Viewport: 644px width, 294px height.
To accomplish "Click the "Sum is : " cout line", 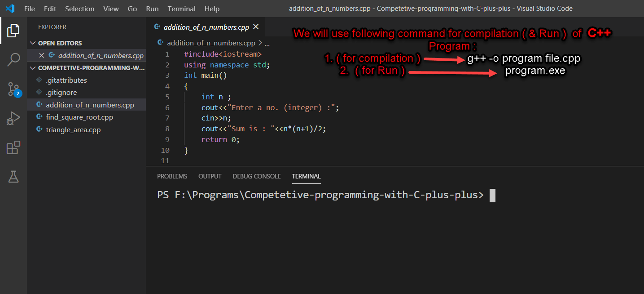I will [x=263, y=129].
